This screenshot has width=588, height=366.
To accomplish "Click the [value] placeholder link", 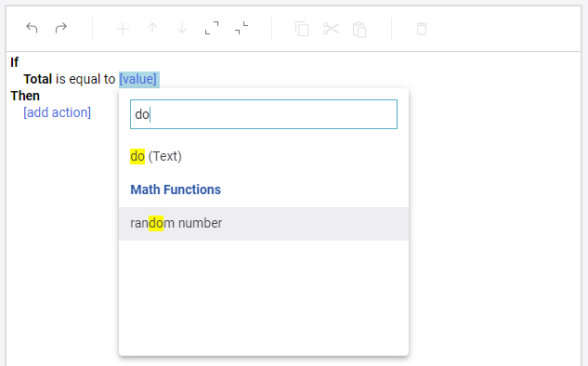I will click(x=139, y=79).
